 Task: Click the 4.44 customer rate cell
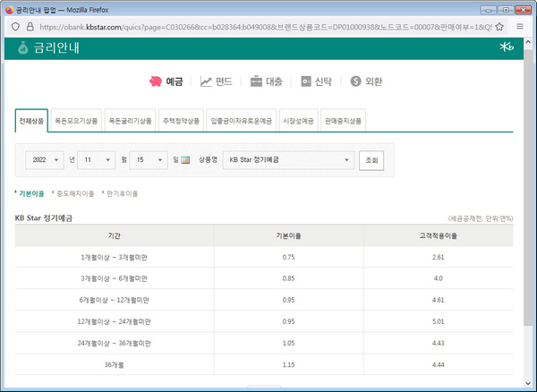pos(439,364)
